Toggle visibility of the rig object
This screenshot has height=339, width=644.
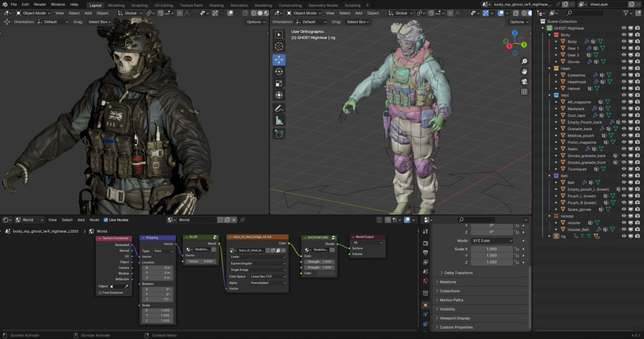click(624, 236)
